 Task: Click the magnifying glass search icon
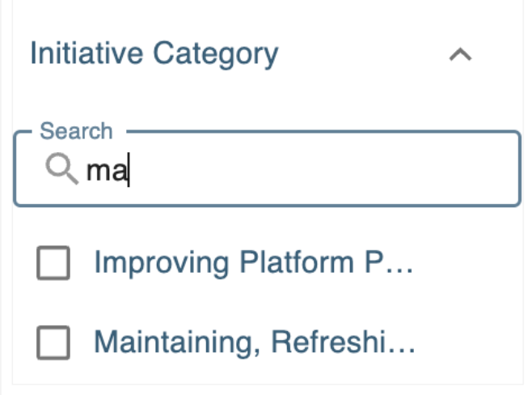tap(61, 170)
